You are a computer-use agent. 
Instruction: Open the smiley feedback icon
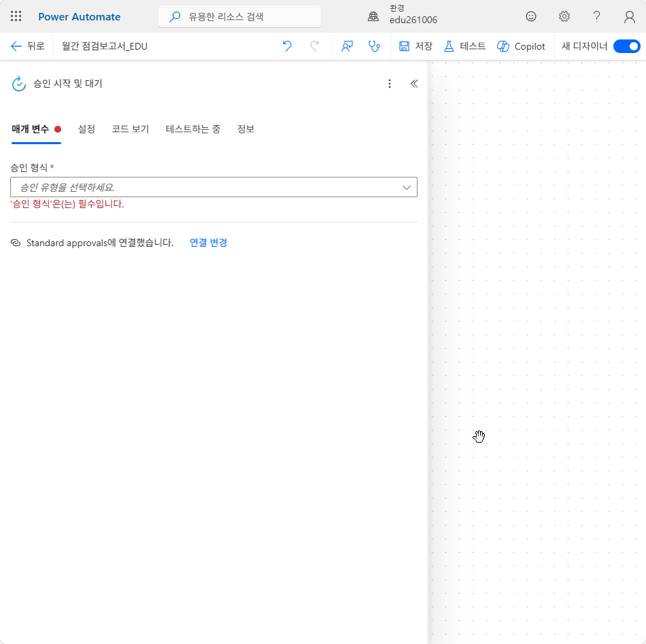pos(531,16)
